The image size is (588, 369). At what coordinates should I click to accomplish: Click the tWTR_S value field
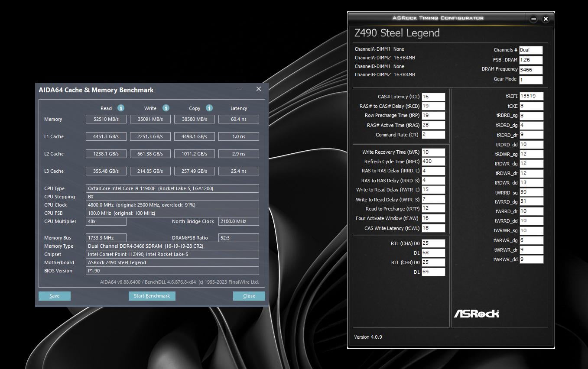tap(433, 199)
